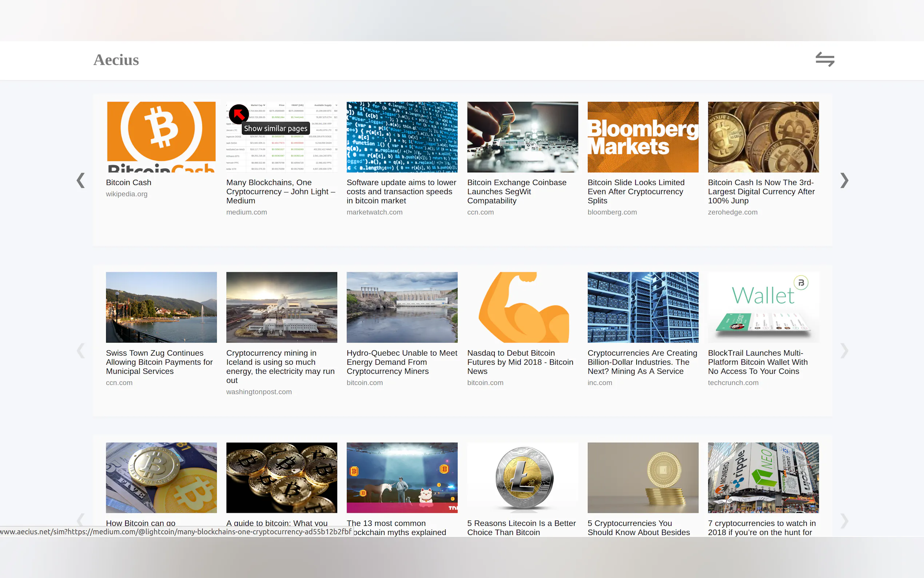The width and height of the screenshot is (924, 578).
Task: Open the circuit board chip thumbnail
Action: click(x=522, y=137)
